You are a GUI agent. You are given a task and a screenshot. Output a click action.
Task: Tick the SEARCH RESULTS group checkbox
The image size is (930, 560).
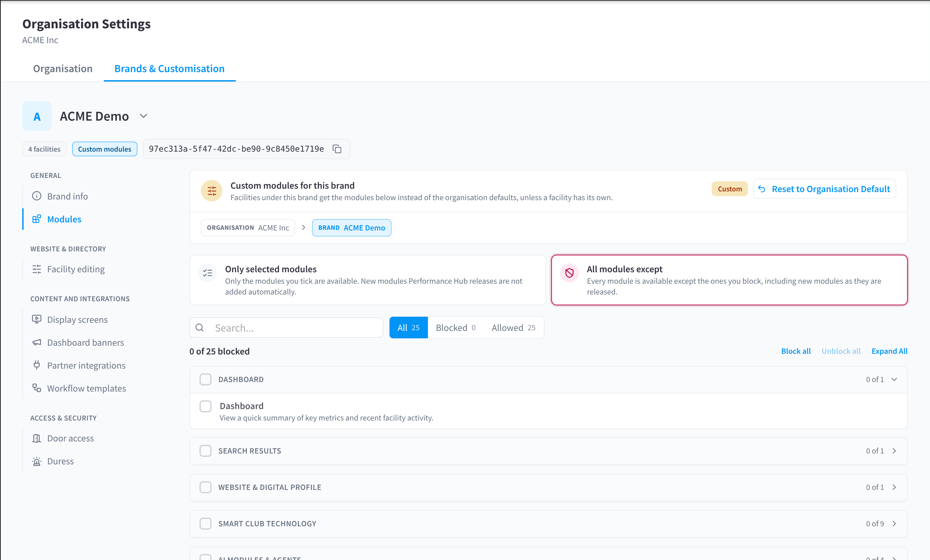(205, 451)
